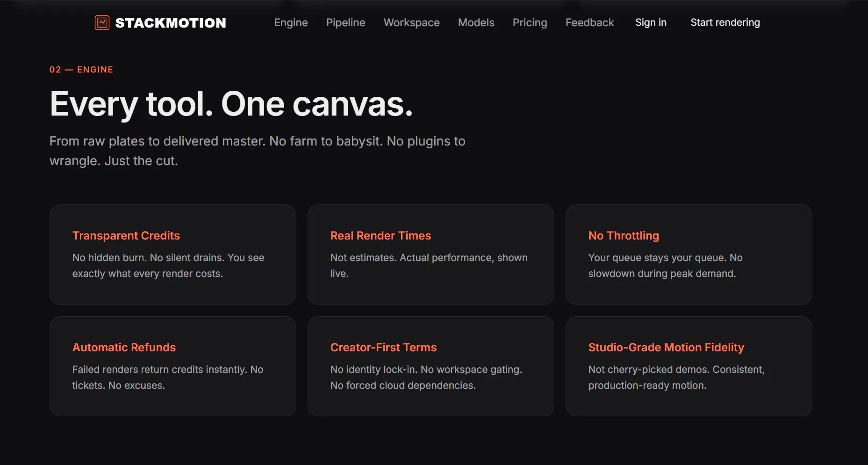Screen dimensions: 868x465
Task: Click 'Not cherry-picked demos' description text
Action: (676, 377)
